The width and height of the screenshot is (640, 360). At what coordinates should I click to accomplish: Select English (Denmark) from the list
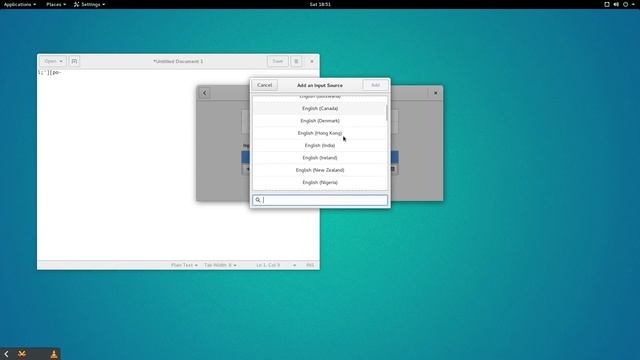click(320, 121)
